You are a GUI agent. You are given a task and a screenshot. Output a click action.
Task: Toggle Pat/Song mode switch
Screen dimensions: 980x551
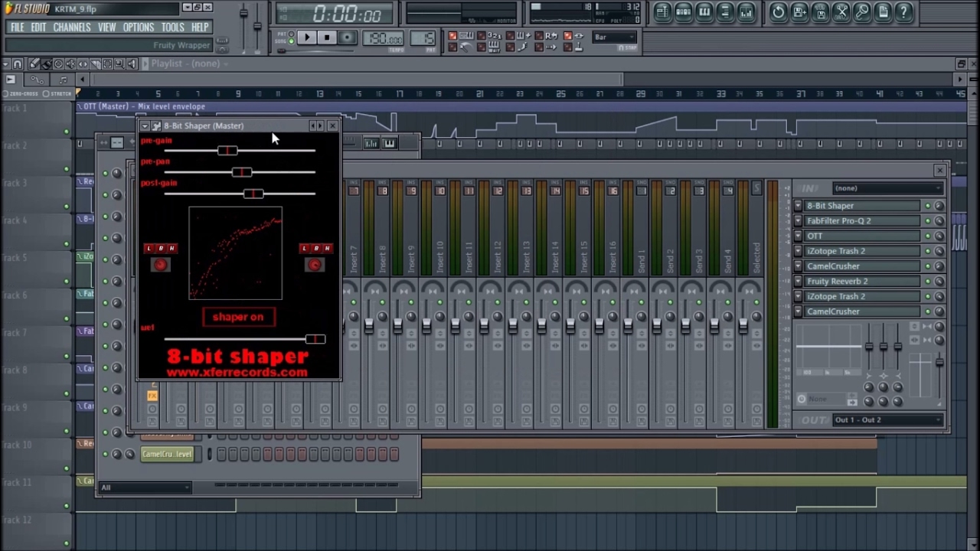(x=291, y=37)
